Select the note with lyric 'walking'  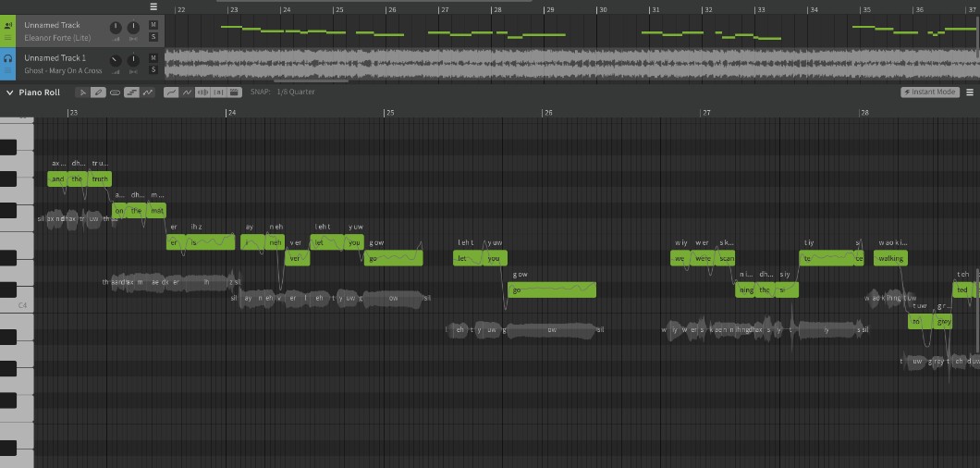[x=891, y=259]
